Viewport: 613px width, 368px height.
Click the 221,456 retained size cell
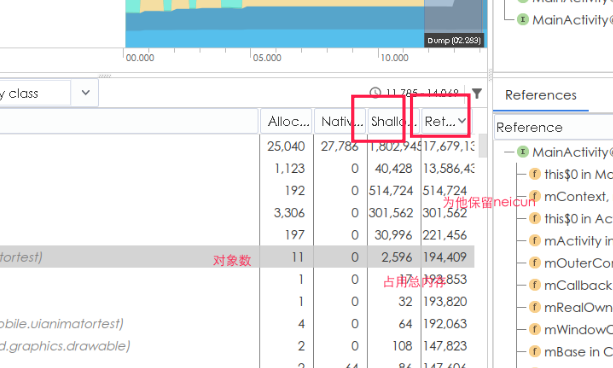445,235
